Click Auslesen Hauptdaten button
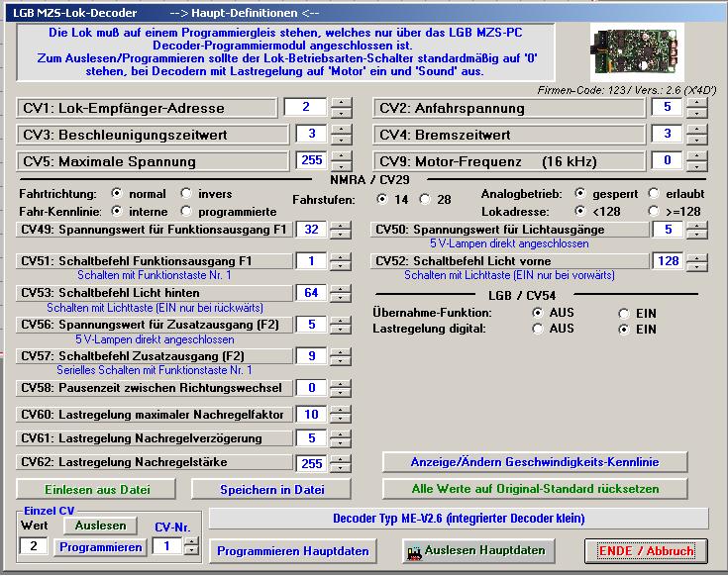The width and height of the screenshot is (728, 576). (x=478, y=551)
